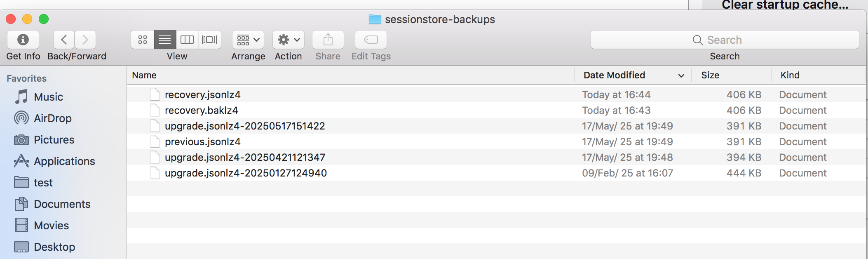Click the Edit Tags icon

coord(371,40)
